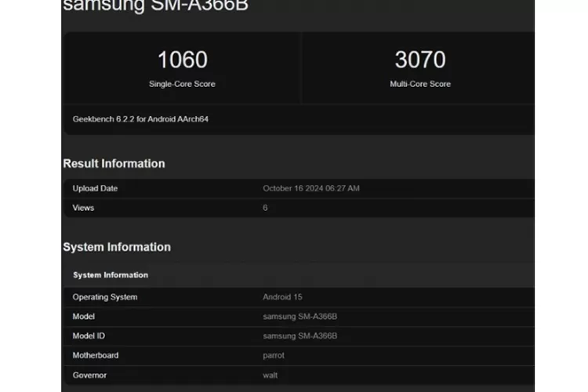Click the Model ID row label

tap(89, 336)
